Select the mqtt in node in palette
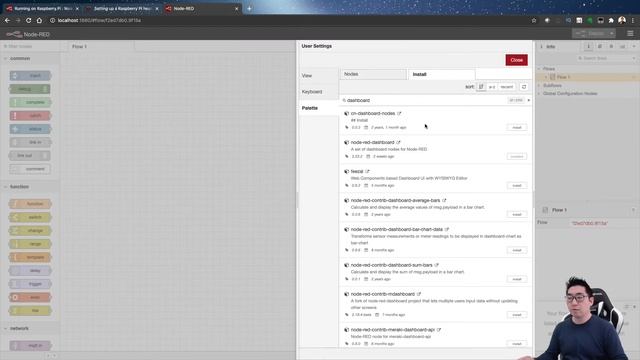This screenshot has width=640, height=360. [x=30, y=346]
